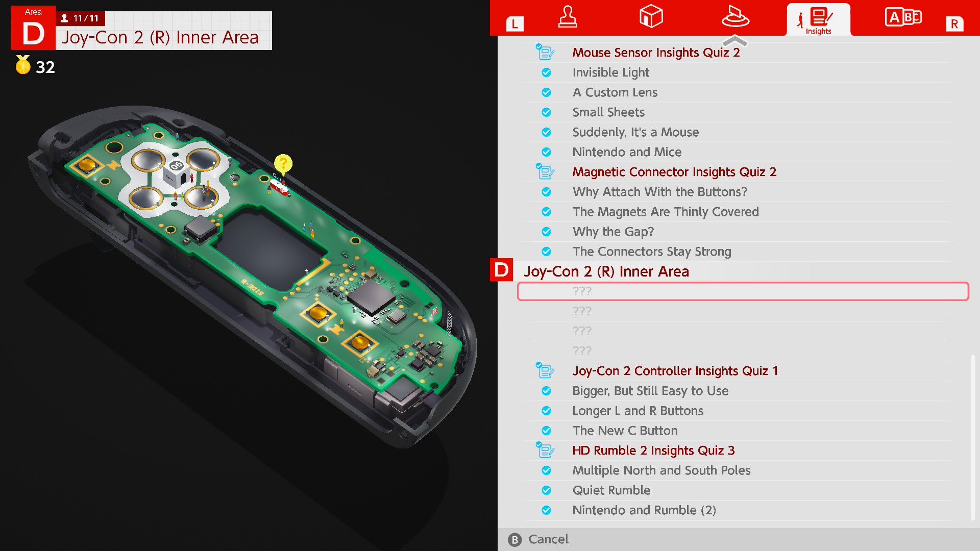The image size is (980, 551).
Task: Click quiz icon beside HD Rumble 2 Insights Quiz 3
Action: pos(545,450)
